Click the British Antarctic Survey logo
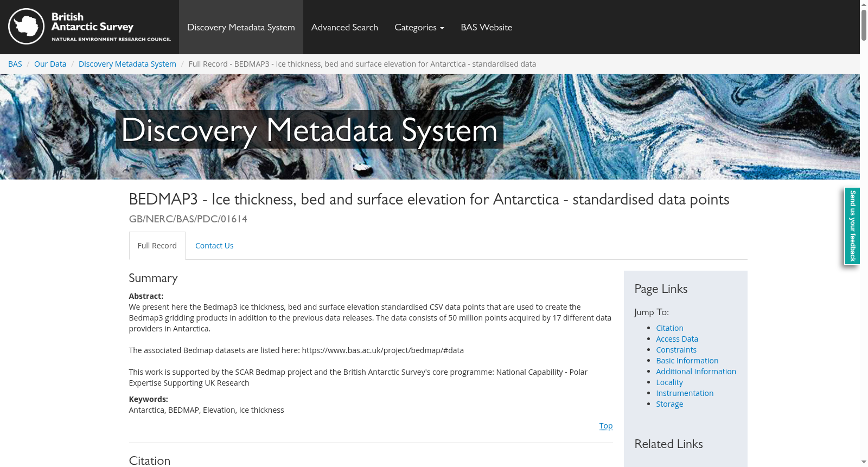This screenshot has height=467, width=868. (x=90, y=27)
